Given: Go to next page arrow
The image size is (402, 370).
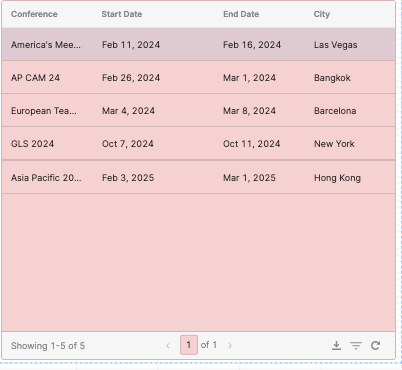Looking at the screenshot, I should (x=230, y=345).
